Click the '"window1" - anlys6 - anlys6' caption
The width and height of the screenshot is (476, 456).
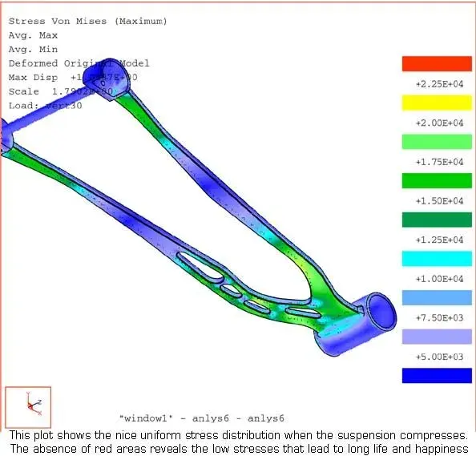[x=202, y=418]
